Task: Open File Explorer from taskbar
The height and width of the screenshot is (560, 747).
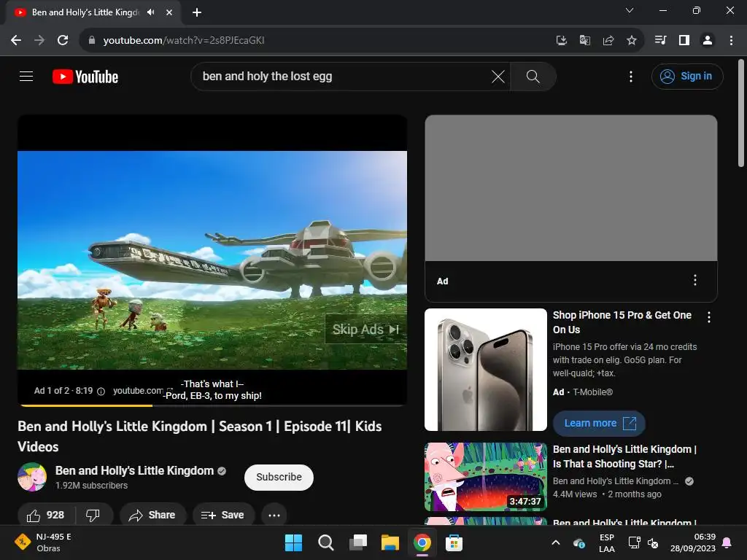Action: 390,542
